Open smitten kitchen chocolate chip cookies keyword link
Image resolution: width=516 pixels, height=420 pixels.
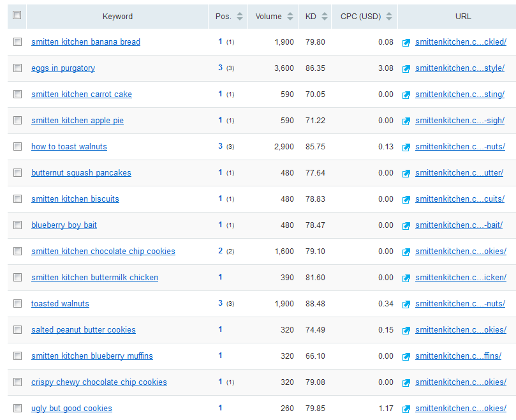pyautogui.click(x=103, y=251)
